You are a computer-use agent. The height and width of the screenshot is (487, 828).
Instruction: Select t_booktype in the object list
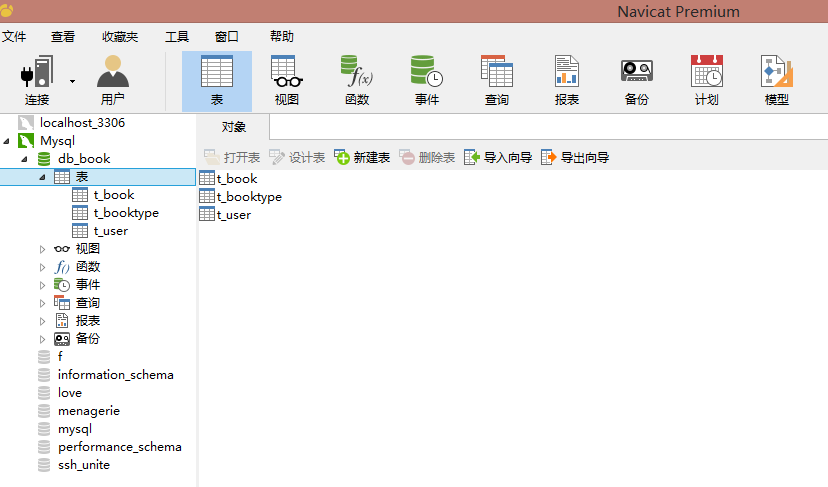249,197
